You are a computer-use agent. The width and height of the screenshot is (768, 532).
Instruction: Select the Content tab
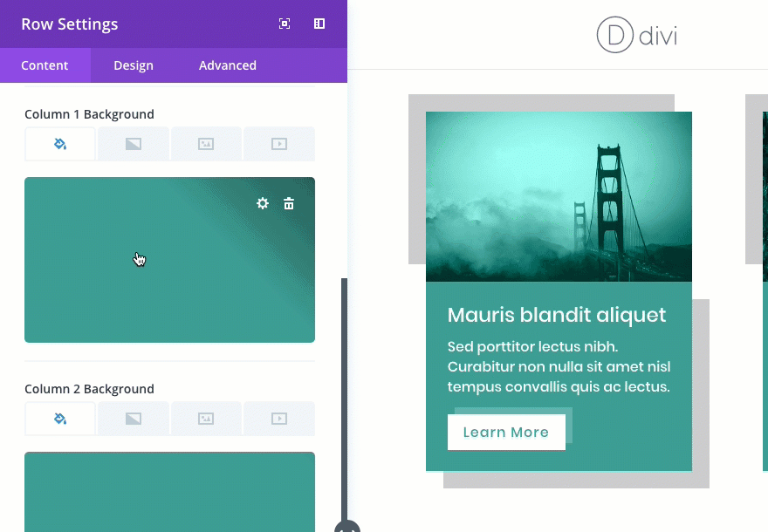45,65
